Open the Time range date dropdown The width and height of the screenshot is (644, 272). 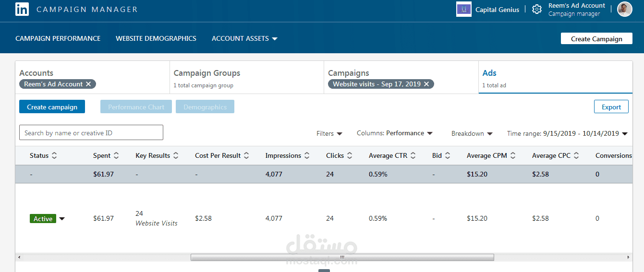point(567,133)
